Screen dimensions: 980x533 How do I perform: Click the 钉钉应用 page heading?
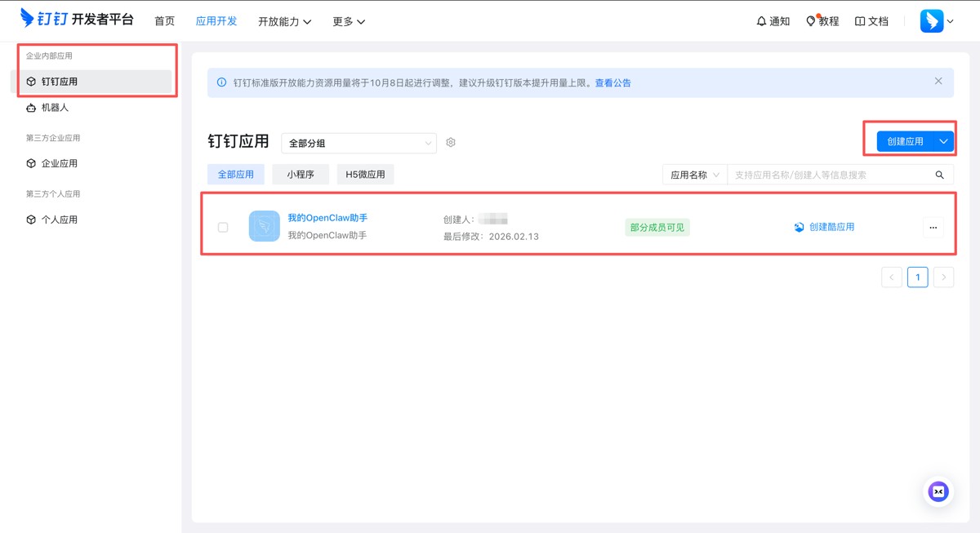(238, 141)
